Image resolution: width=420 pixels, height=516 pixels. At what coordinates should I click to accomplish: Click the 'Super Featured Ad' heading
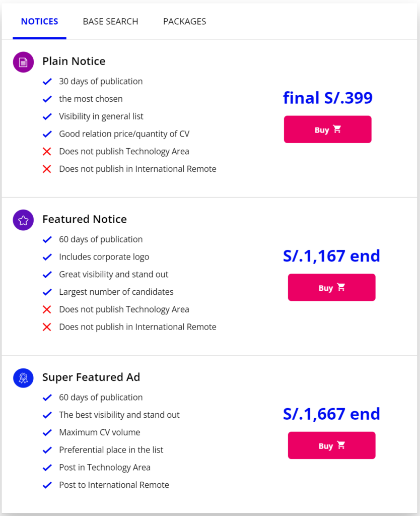[x=91, y=377]
